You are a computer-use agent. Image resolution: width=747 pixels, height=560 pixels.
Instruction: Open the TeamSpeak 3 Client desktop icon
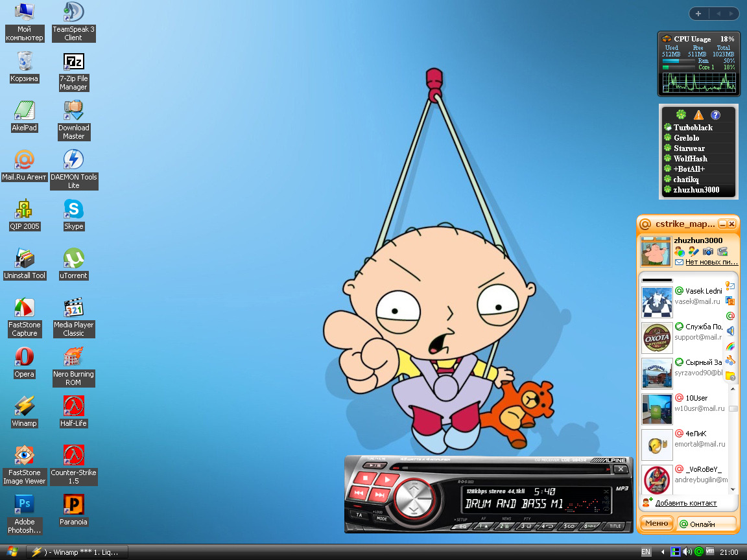point(73,22)
